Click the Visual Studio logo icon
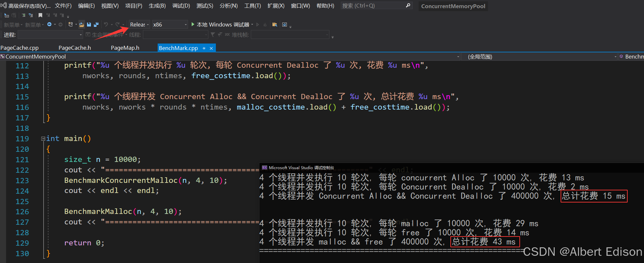This screenshot has width=644, height=263. coord(3,5)
